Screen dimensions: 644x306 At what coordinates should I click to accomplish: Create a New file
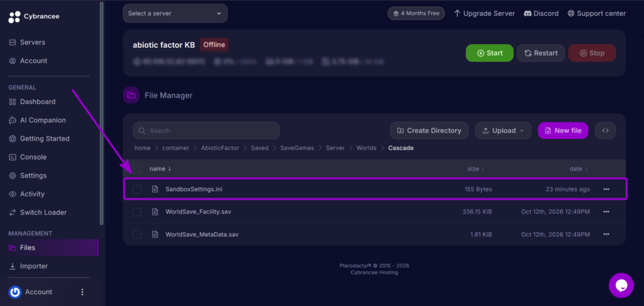[563, 130]
